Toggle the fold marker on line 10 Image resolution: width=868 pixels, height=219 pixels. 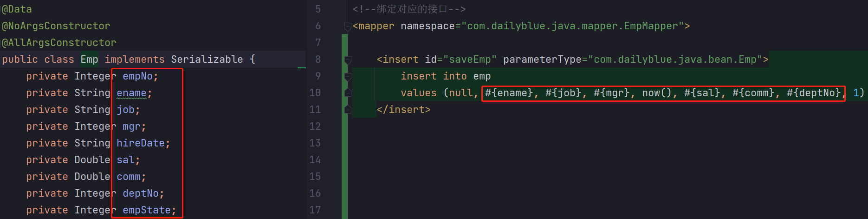point(348,93)
